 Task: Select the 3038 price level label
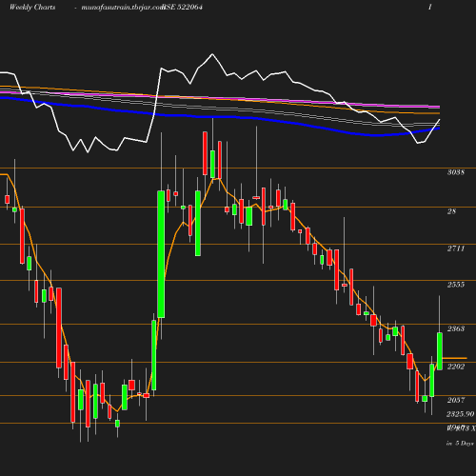(456, 172)
